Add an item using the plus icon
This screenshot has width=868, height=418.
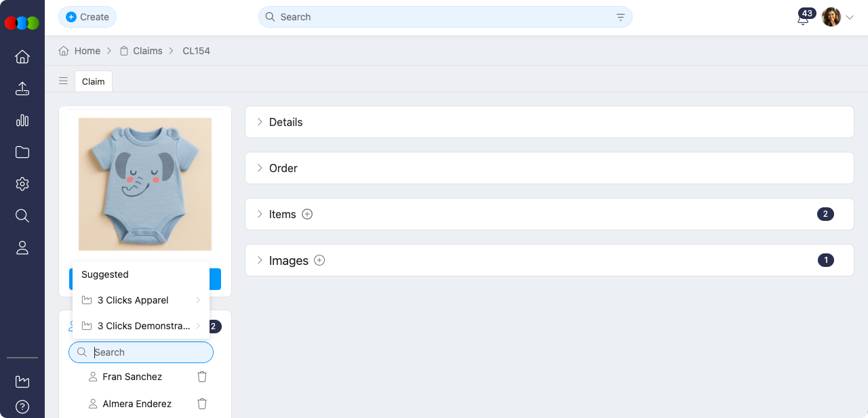tap(307, 213)
